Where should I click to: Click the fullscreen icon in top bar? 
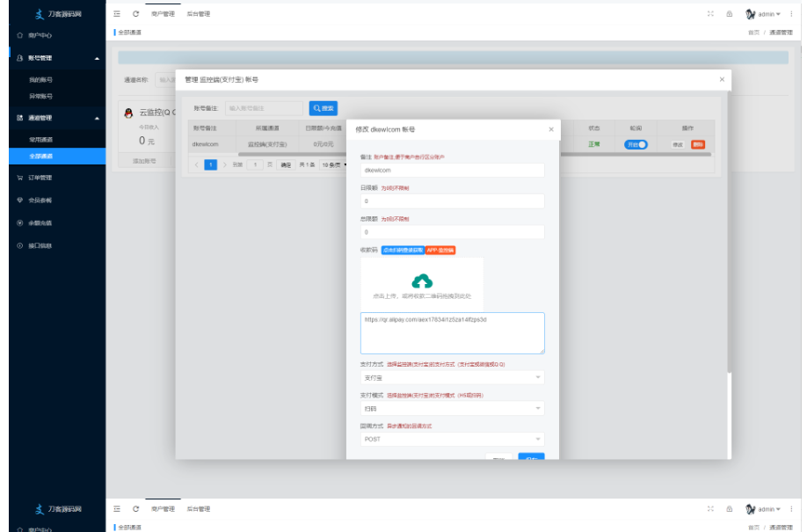coord(710,14)
